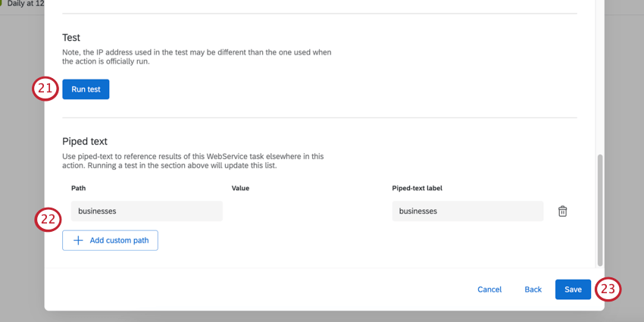Focus the businesses Path input field

[147, 211]
